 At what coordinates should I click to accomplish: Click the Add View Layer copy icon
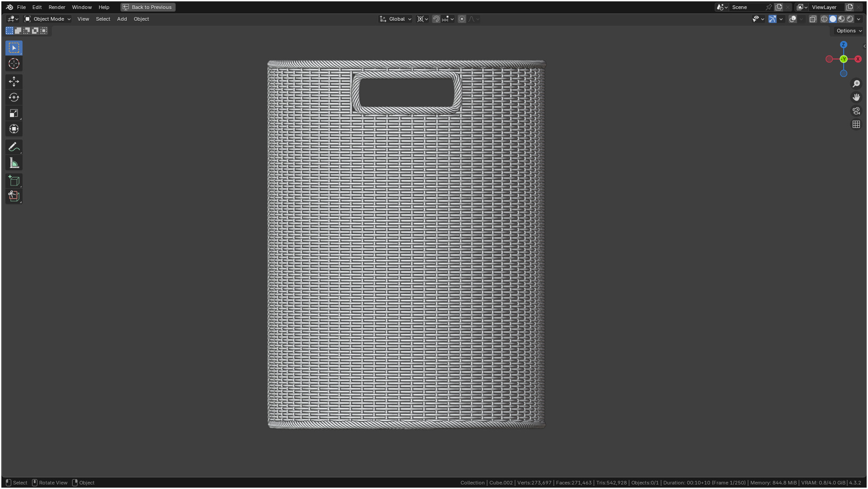tap(850, 7)
